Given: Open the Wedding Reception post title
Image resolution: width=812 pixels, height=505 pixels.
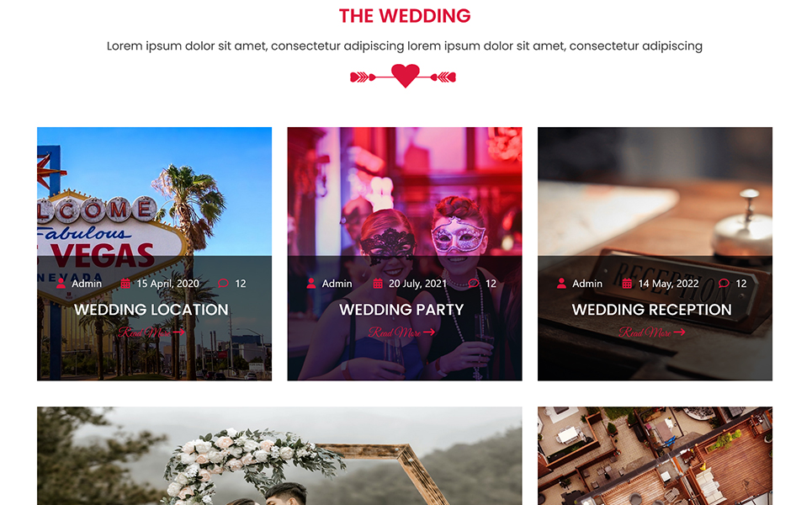Looking at the screenshot, I should [652, 310].
